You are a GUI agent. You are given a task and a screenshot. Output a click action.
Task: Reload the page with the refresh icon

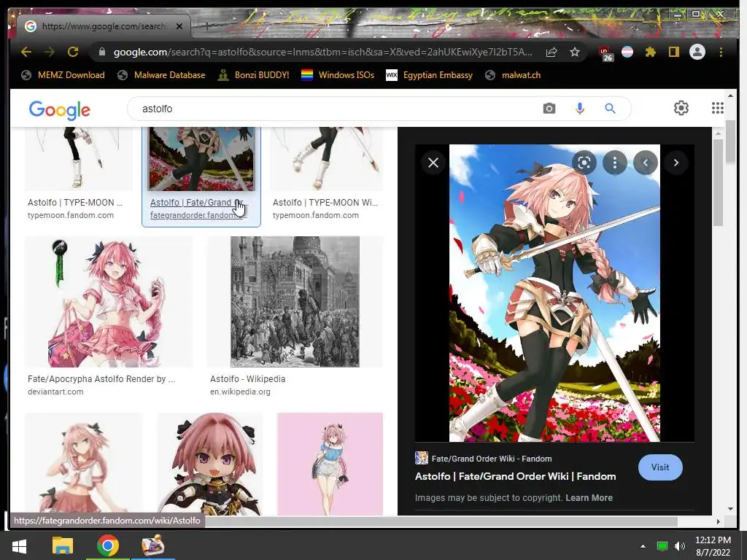tap(73, 52)
